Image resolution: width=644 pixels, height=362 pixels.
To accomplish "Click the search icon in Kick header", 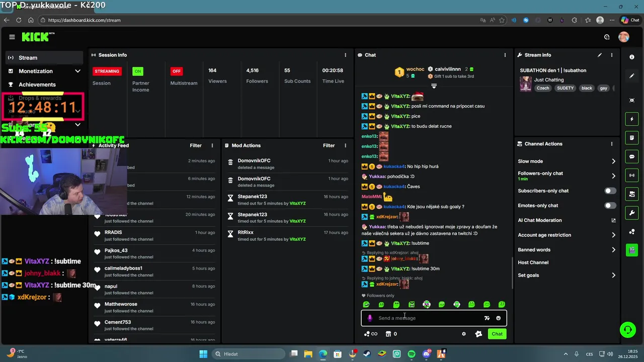I will [607, 37].
